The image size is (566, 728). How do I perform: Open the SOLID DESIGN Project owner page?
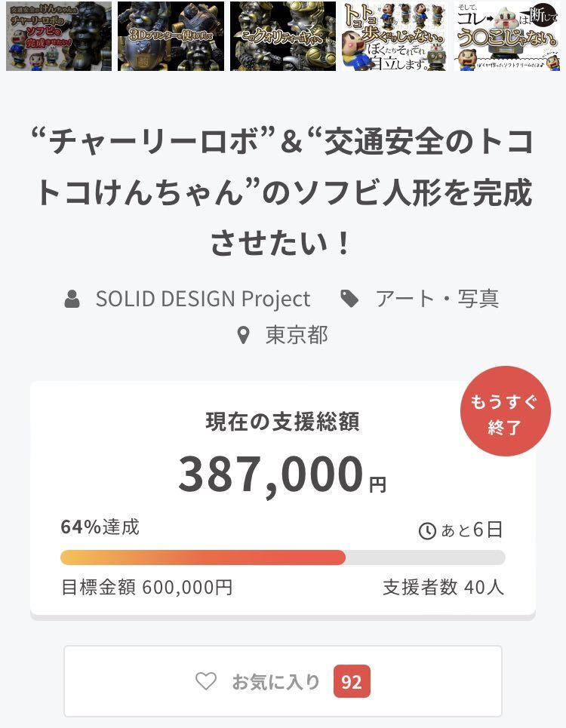(x=202, y=299)
